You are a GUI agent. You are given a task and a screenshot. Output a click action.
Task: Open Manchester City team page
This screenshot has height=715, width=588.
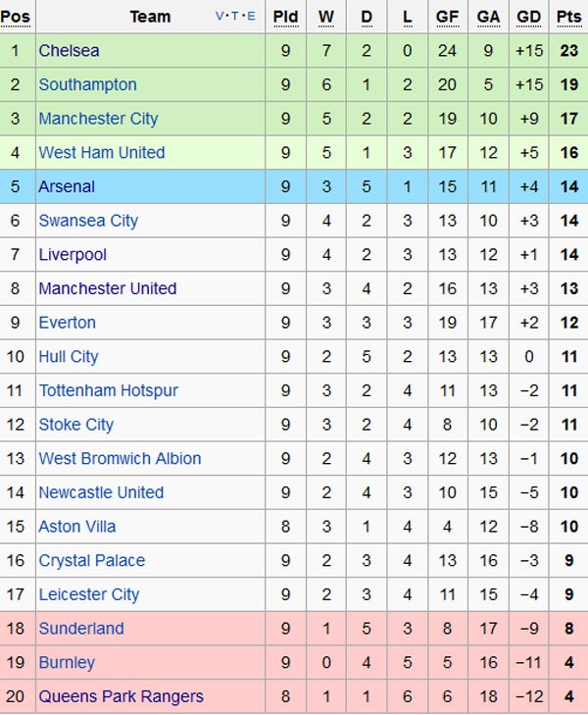tap(98, 119)
